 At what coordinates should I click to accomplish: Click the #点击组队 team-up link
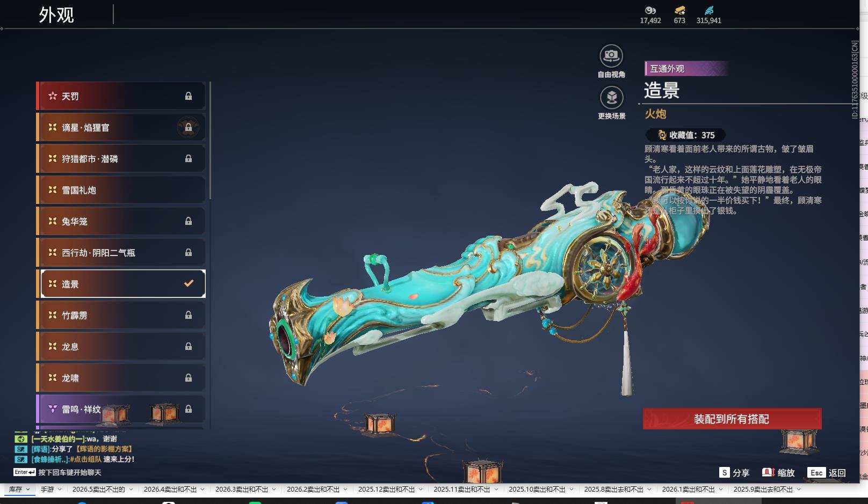tap(85, 459)
